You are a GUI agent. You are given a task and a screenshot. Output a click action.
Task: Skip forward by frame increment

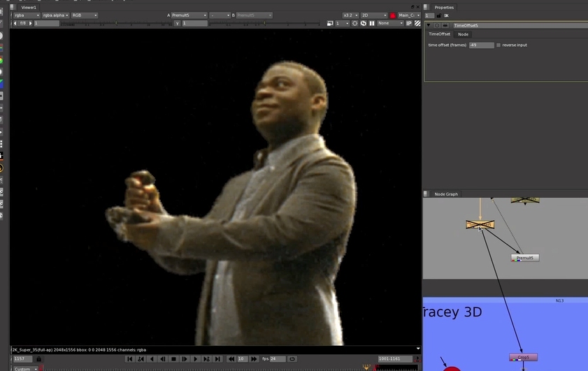tap(254, 359)
